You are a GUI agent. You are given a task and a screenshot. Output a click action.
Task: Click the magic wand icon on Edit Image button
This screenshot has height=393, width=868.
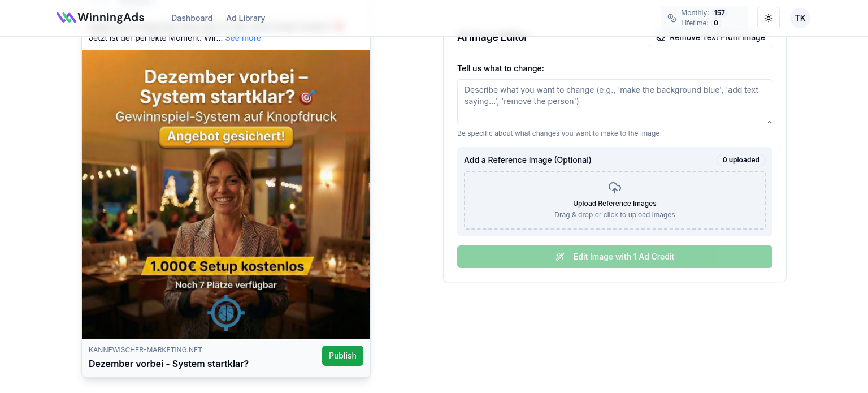pyautogui.click(x=560, y=257)
